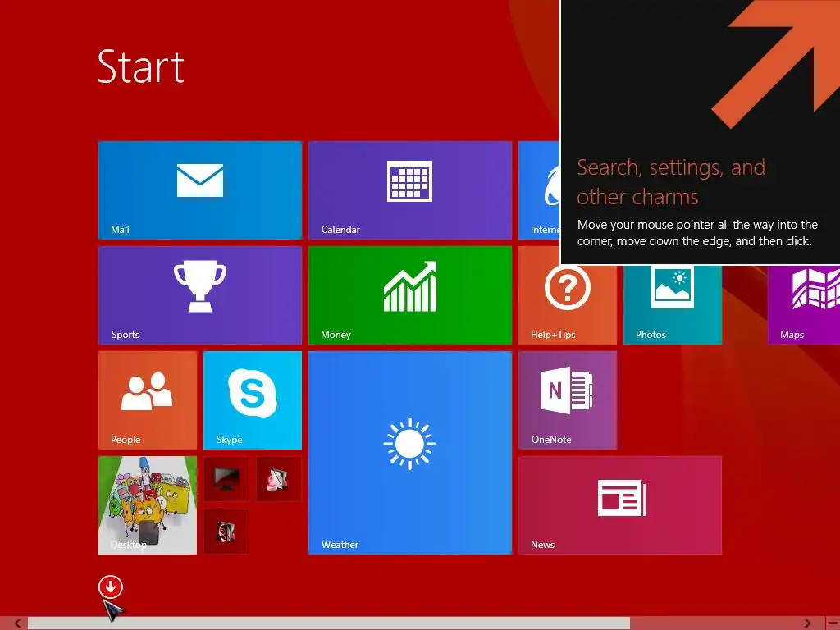Click the scrollbar right arrow

[x=807, y=623]
